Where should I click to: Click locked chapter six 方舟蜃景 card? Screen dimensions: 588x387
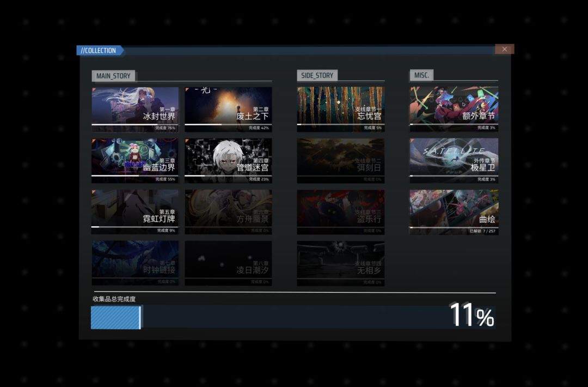pyautogui.click(x=228, y=211)
